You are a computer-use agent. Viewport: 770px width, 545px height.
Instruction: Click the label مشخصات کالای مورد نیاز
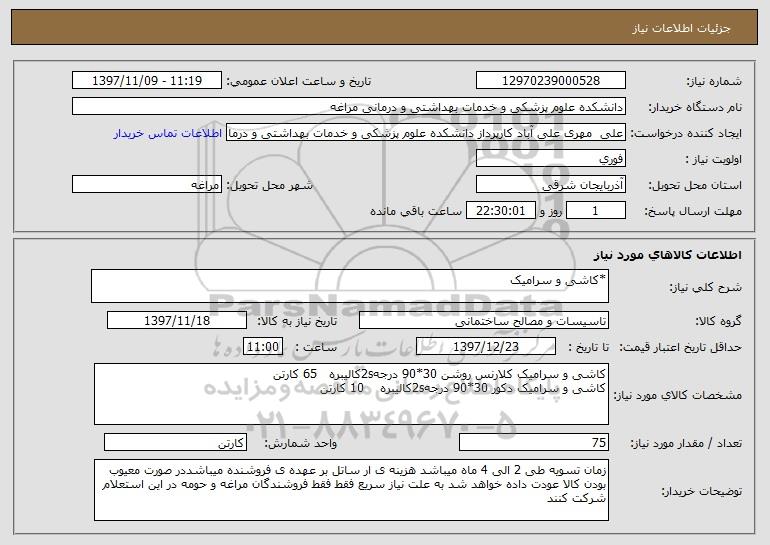(678, 395)
